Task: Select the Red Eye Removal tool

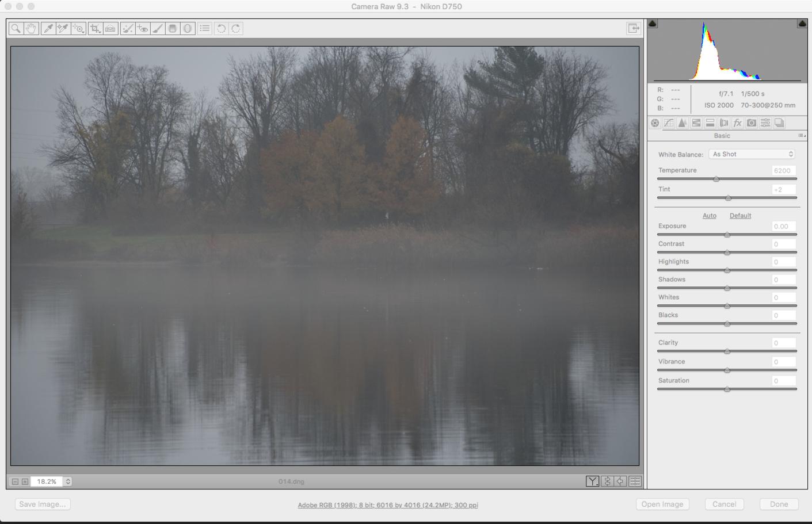Action: coord(143,28)
